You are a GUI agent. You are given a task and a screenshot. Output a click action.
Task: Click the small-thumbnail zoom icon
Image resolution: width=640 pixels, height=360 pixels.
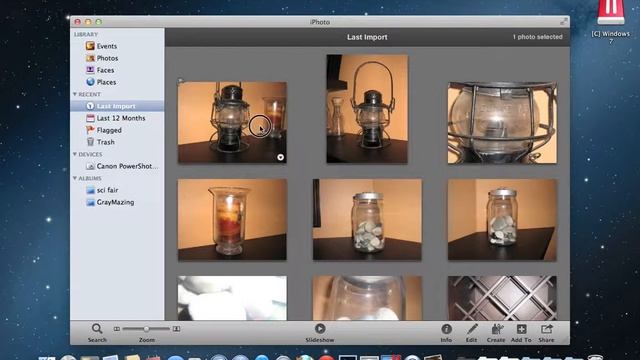[x=117, y=329]
